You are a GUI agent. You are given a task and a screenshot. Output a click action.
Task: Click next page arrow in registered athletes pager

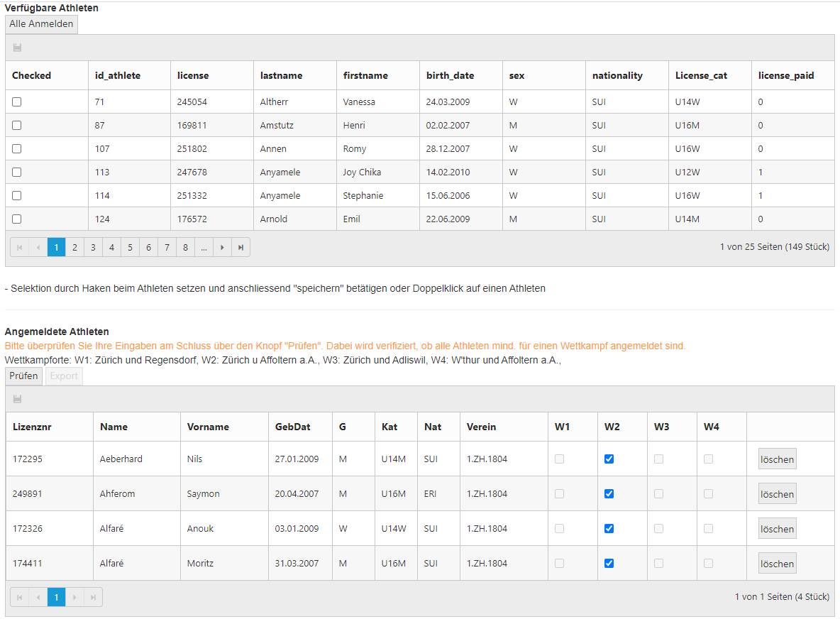coord(75,597)
